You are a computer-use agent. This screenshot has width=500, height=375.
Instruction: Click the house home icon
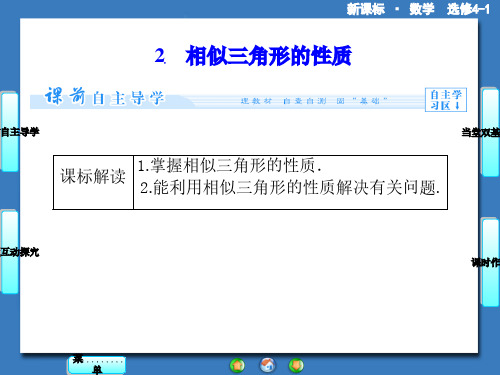(x=267, y=365)
